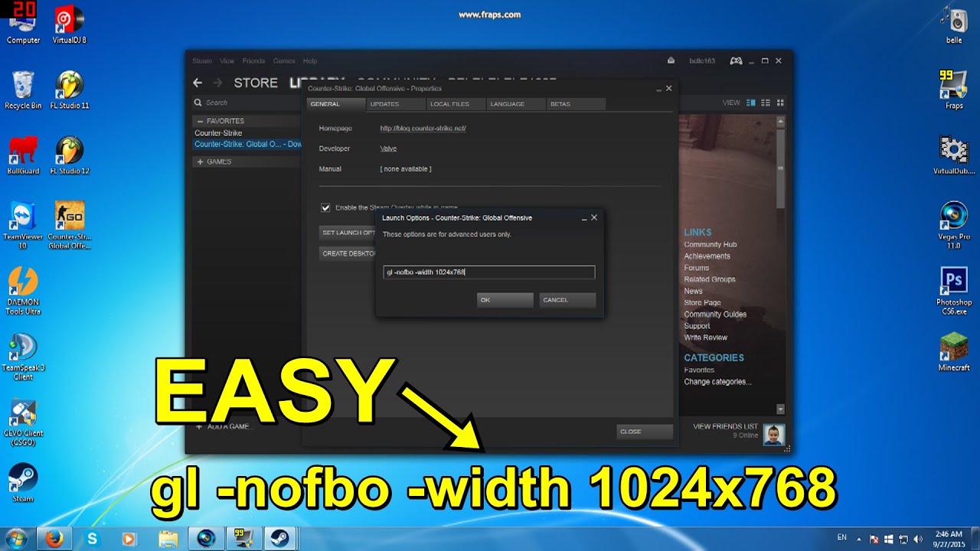The image size is (980, 551).
Task: Switch to the UPDATES tab
Action: coord(395,104)
